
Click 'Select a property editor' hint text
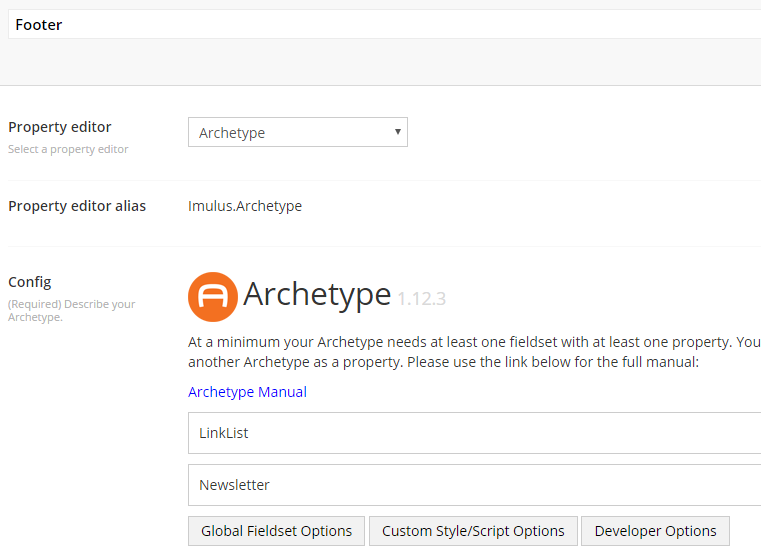pyautogui.click(x=68, y=149)
